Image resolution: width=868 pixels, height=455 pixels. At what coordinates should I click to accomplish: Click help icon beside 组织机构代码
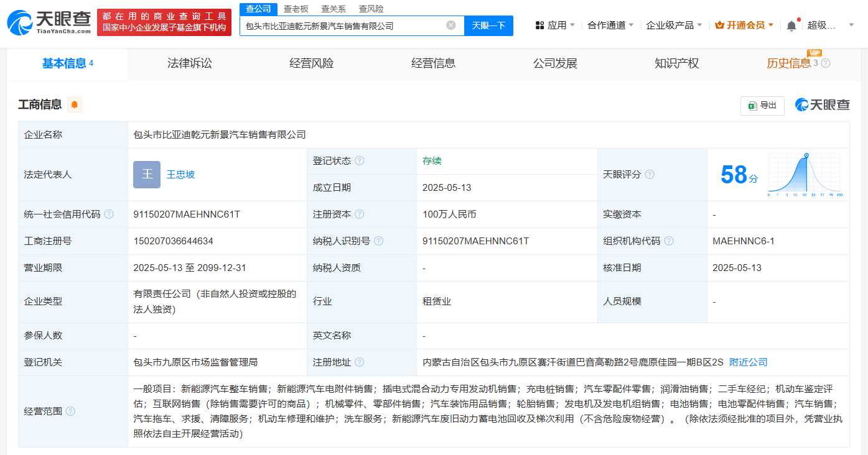click(669, 241)
